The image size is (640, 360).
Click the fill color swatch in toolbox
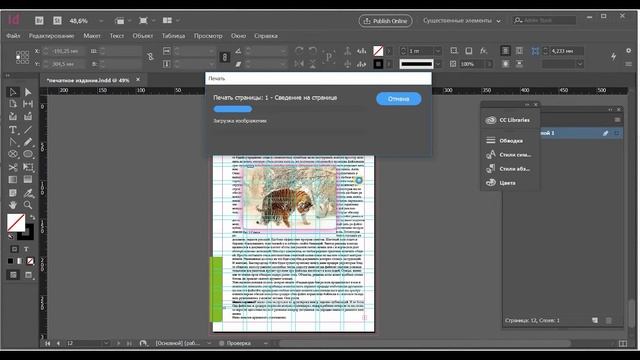tap(16, 223)
